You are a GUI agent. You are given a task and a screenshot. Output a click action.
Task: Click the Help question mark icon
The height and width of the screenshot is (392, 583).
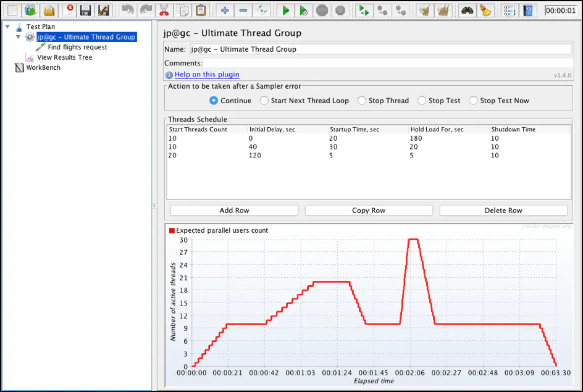(x=527, y=10)
